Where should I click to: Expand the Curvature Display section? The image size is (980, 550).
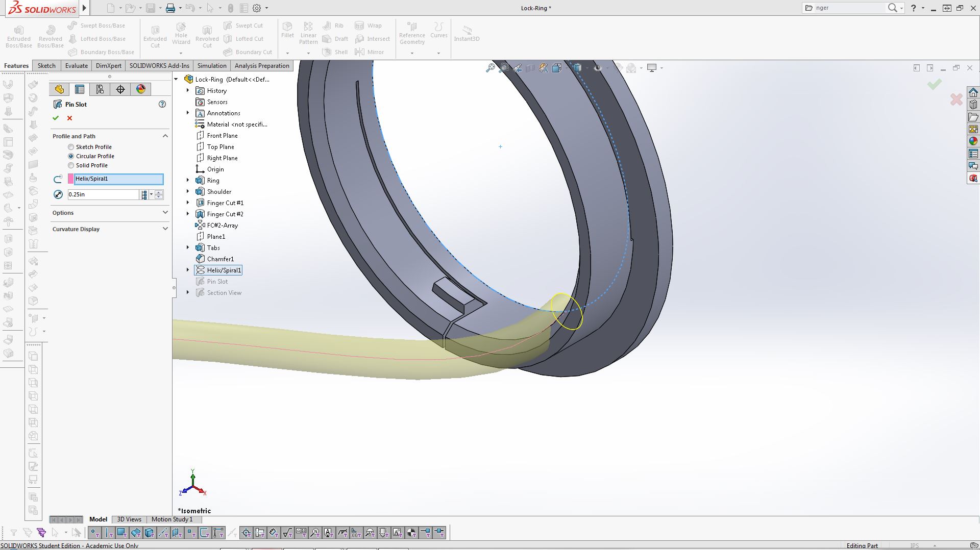(x=165, y=229)
